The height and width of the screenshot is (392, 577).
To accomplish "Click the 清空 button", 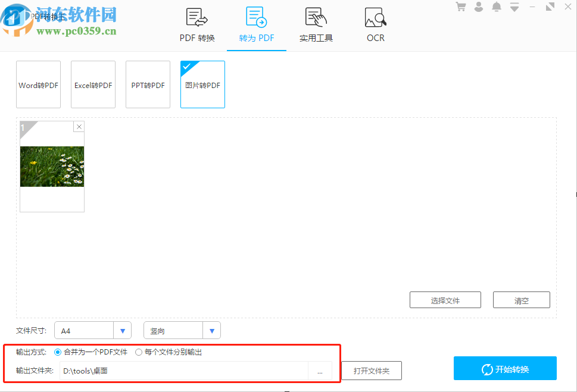I will tap(522, 300).
